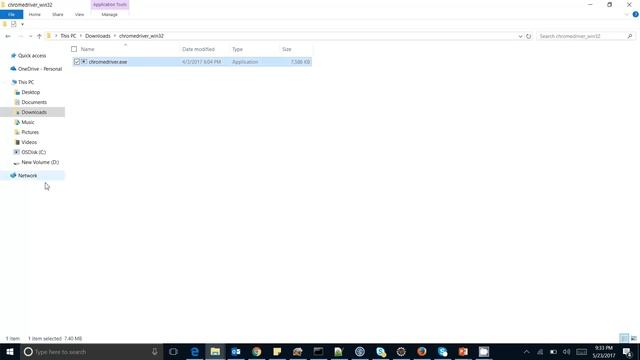Expand the ribbon chevron

[626, 14]
